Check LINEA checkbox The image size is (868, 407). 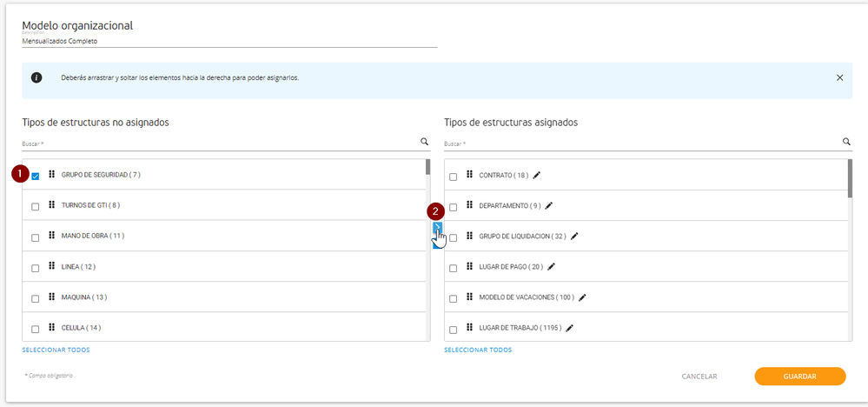click(36, 268)
